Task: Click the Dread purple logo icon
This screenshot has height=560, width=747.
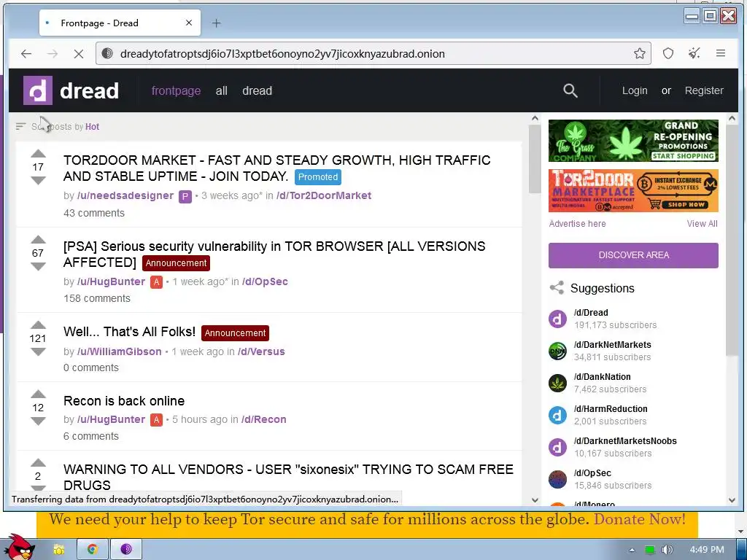Action: [x=38, y=90]
